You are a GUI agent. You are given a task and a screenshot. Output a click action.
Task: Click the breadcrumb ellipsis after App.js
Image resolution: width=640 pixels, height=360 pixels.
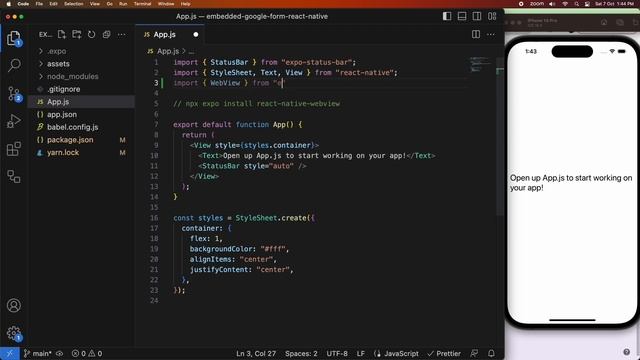[x=191, y=51]
